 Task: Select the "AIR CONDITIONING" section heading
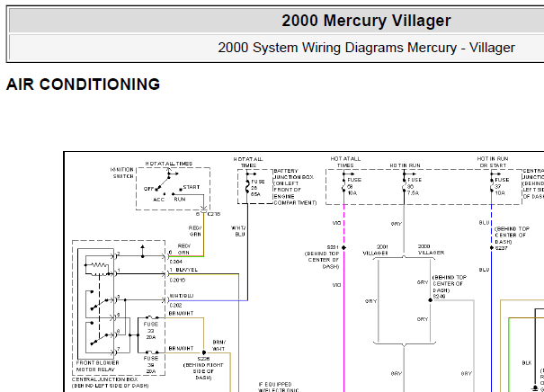click(x=84, y=85)
